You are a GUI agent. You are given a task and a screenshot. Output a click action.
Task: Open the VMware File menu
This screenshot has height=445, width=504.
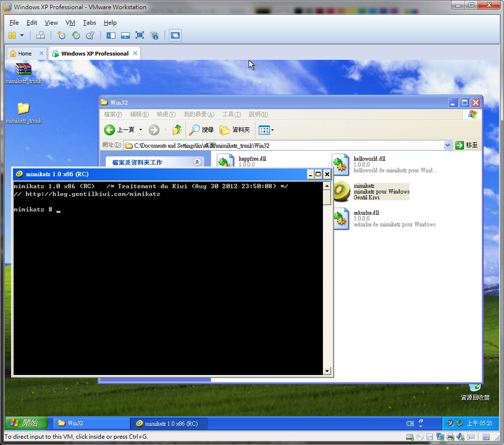click(x=14, y=23)
